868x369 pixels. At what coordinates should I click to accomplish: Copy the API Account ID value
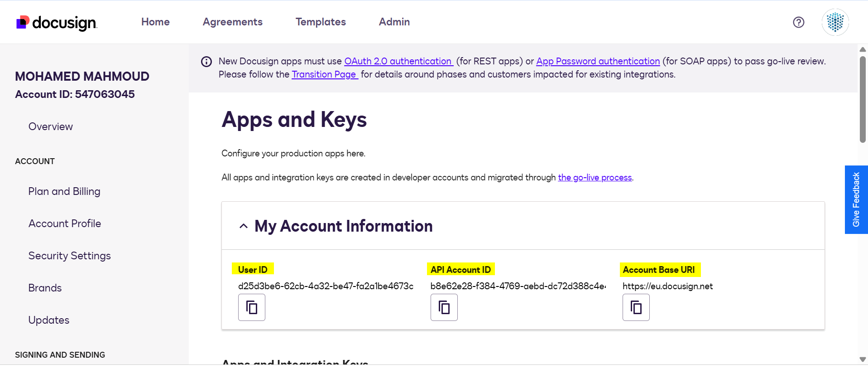tap(444, 307)
